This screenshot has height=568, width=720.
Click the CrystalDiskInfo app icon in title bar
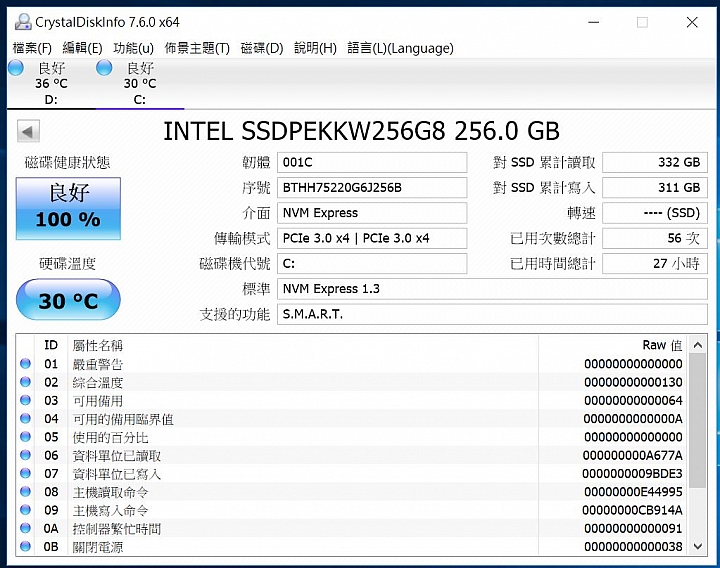tap(23, 22)
